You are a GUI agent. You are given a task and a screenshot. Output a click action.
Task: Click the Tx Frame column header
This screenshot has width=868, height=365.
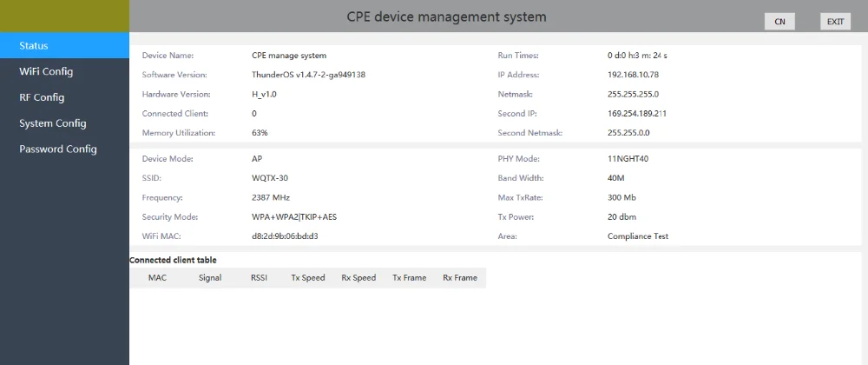pyautogui.click(x=409, y=278)
